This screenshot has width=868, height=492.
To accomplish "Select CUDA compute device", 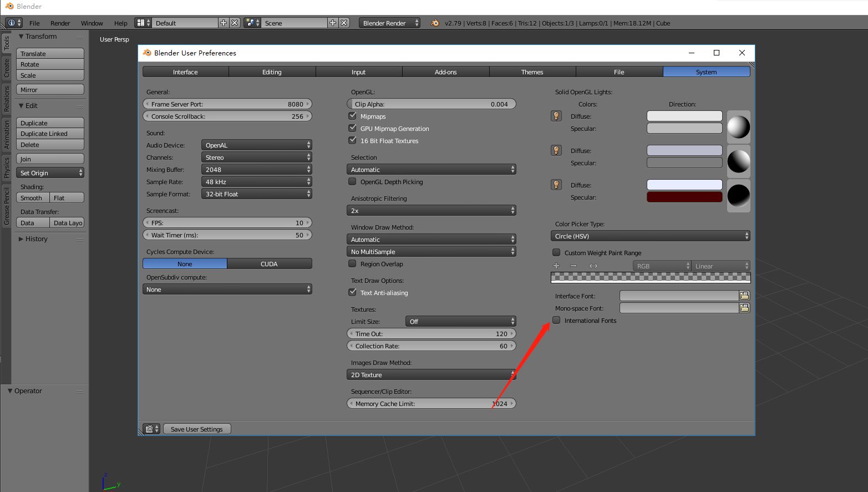I will point(270,263).
